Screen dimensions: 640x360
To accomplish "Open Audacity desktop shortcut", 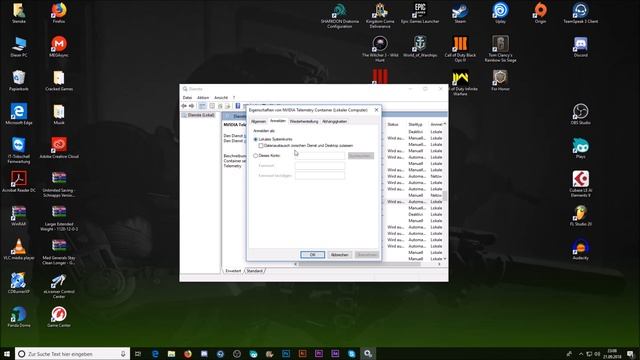I will pyautogui.click(x=580, y=250).
